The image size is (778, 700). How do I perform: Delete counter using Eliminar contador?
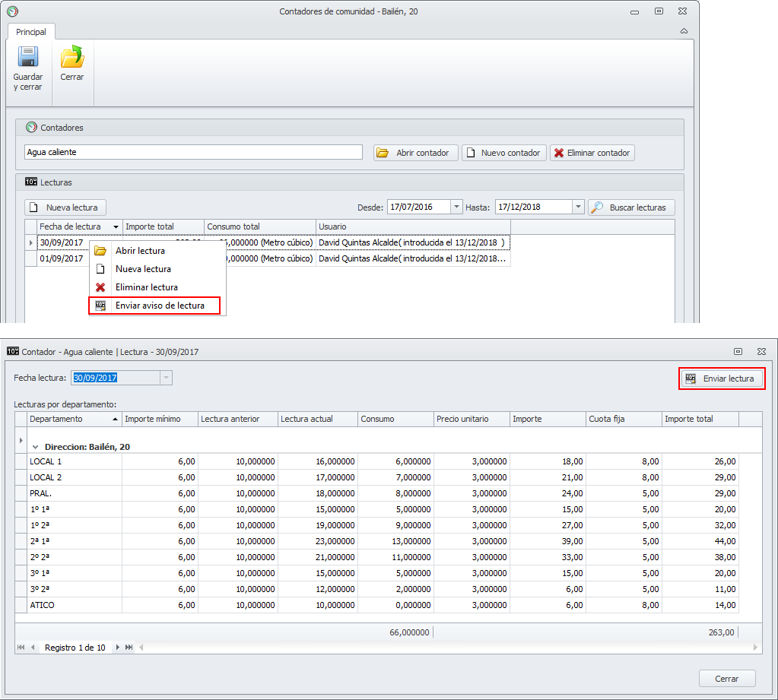pos(592,153)
